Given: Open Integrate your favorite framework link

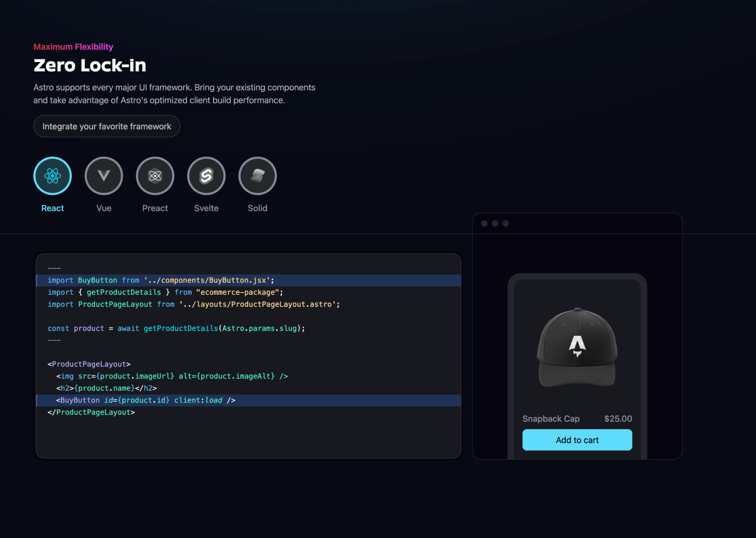Looking at the screenshot, I should tap(107, 126).
